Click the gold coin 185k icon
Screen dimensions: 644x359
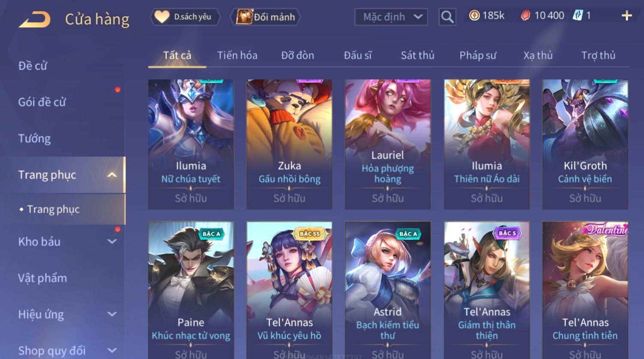[474, 16]
